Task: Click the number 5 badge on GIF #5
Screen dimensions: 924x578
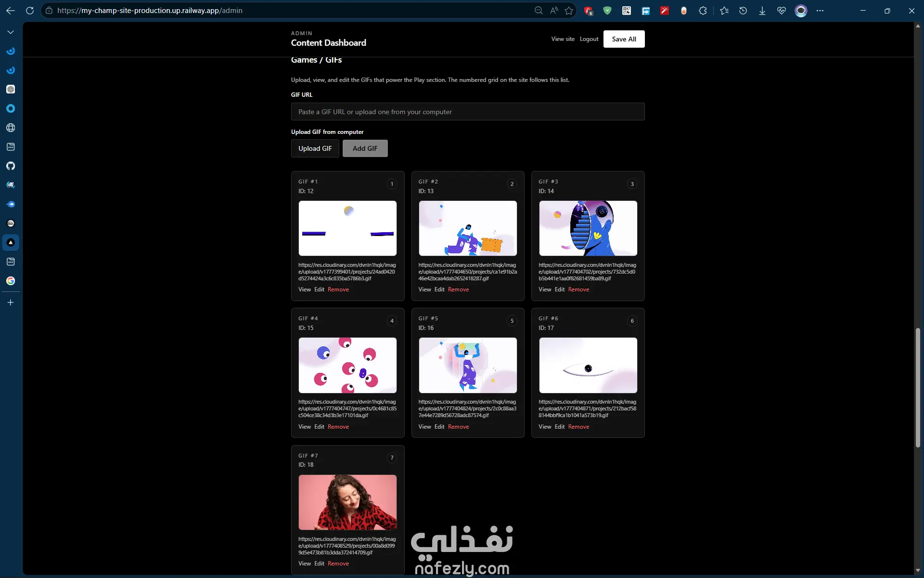Action: pyautogui.click(x=512, y=321)
